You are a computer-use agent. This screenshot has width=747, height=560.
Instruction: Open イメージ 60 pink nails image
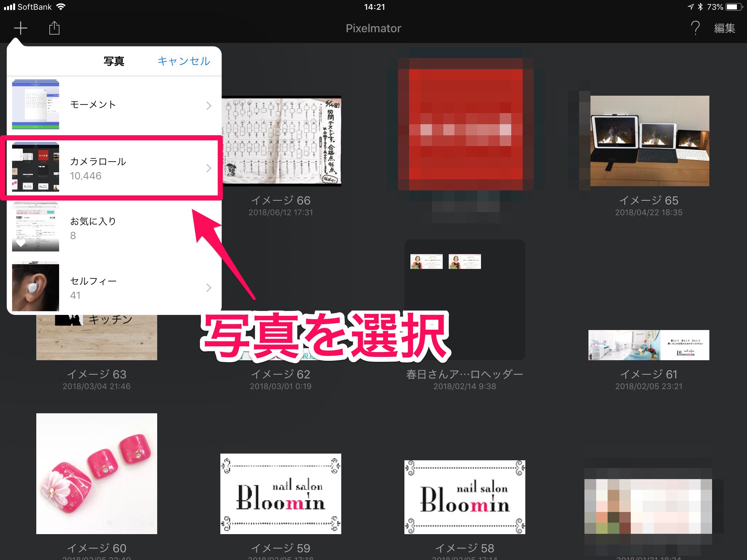click(x=97, y=473)
